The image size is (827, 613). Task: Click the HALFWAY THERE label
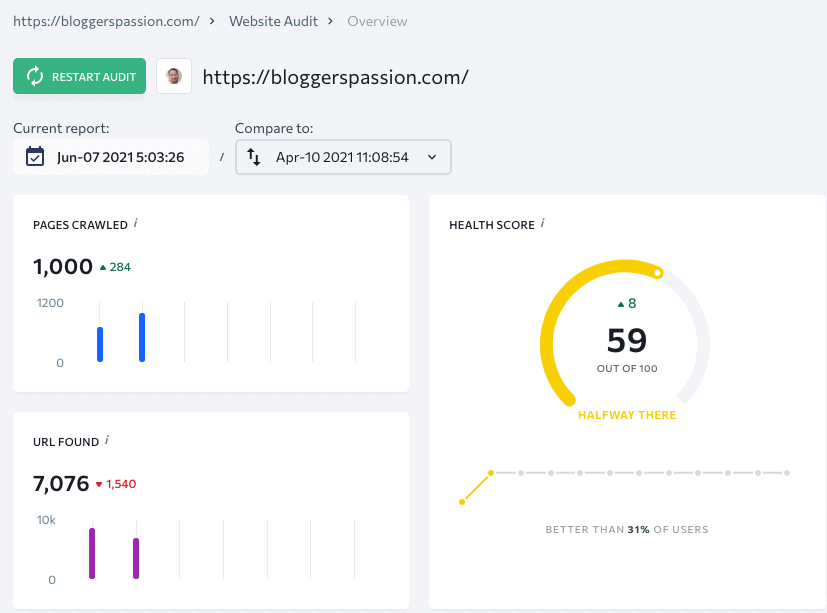[x=627, y=415]
